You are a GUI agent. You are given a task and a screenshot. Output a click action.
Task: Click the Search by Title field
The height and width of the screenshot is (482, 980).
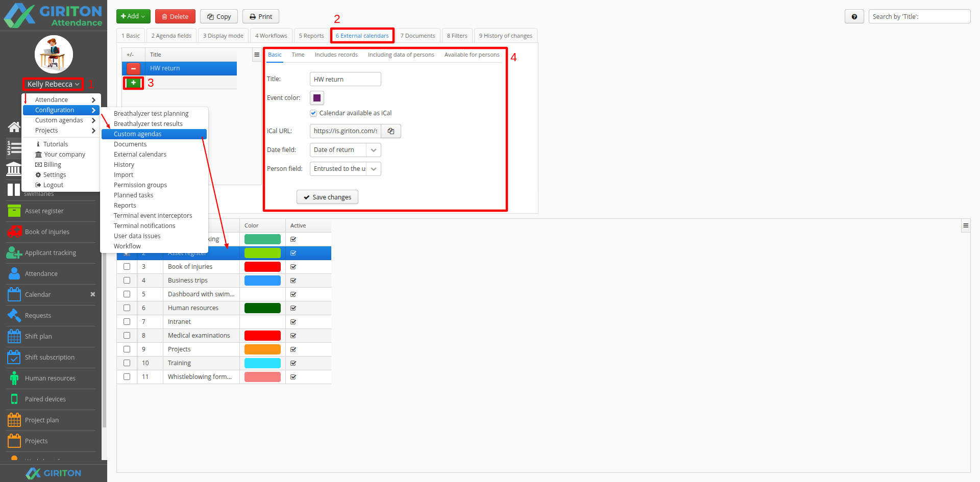tap(919, 16)
